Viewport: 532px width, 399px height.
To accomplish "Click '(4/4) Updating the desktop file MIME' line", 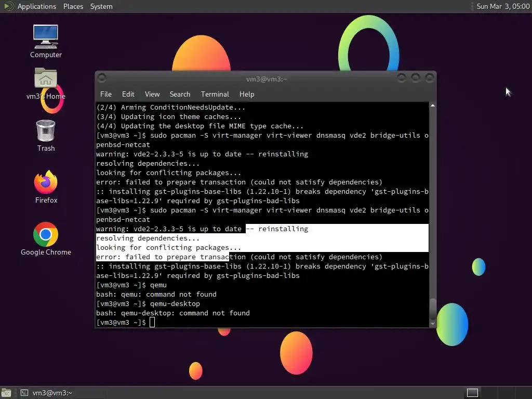I will pos(199,126).
